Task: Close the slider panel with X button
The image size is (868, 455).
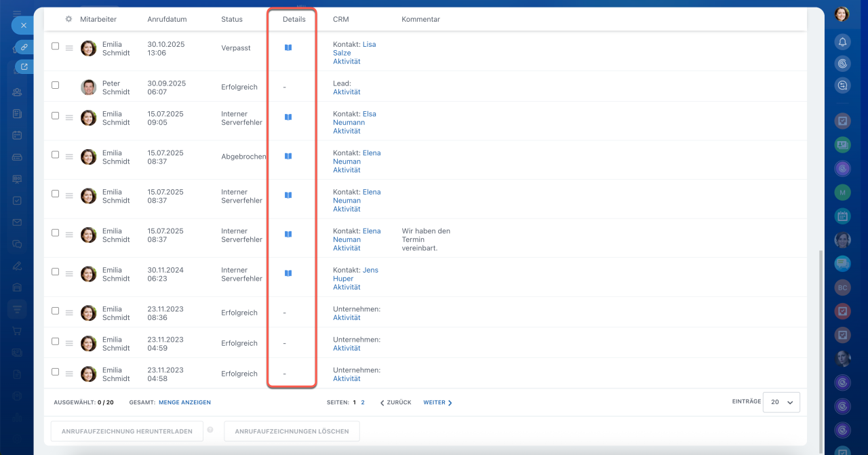Action: tap(23, 25)
